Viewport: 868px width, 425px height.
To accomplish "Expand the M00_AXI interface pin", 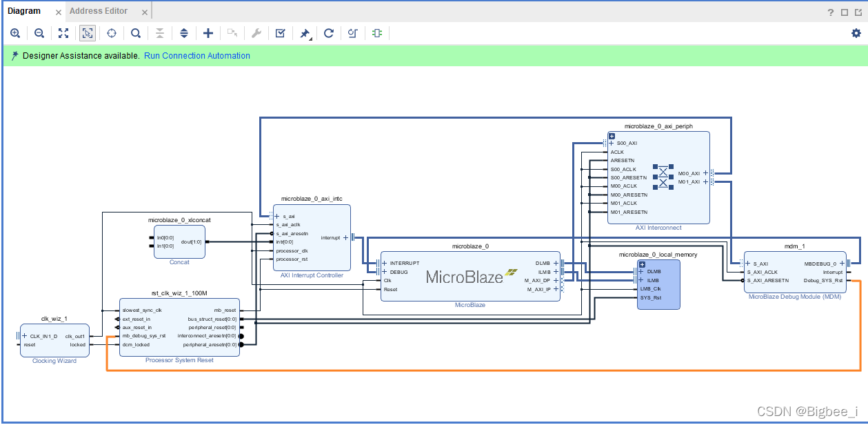I will [705, 173].
